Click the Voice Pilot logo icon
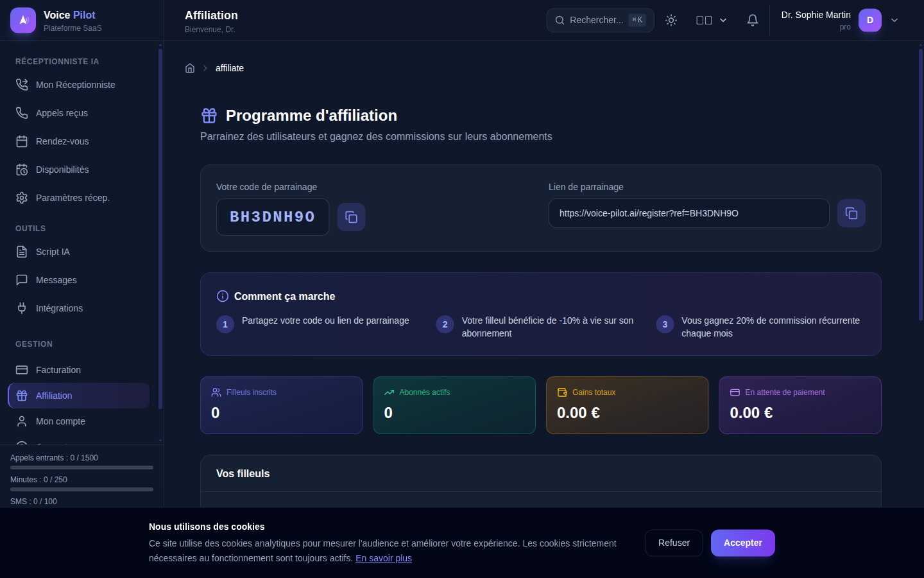 (x=23, y=20)
